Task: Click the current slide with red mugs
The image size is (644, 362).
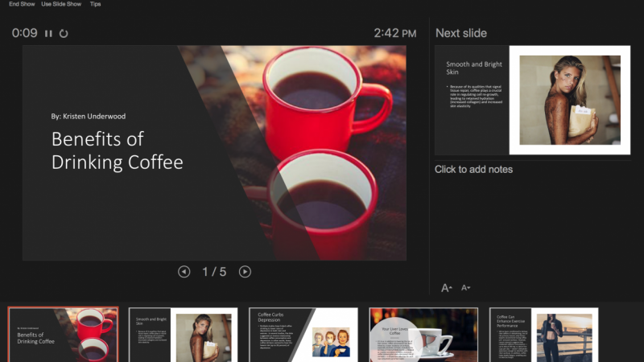Action: 214,153
